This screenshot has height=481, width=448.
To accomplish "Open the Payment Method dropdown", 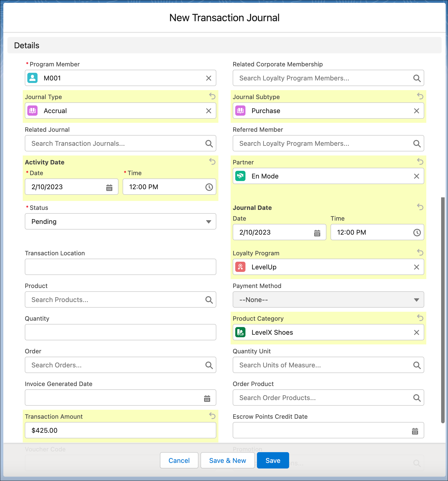I will coord(328,300).
